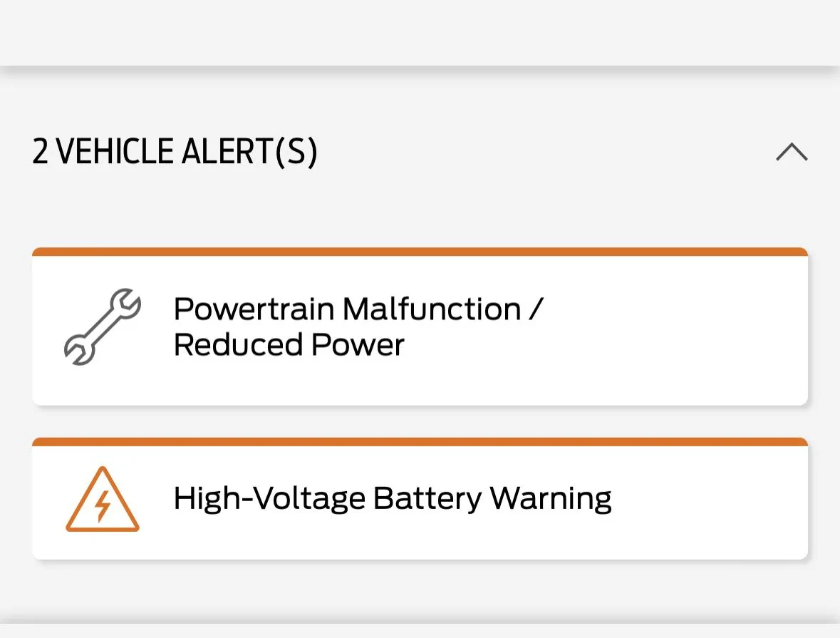
Task: Tap the lightning bolt inside the warning triangle
Action: [103, 507]
